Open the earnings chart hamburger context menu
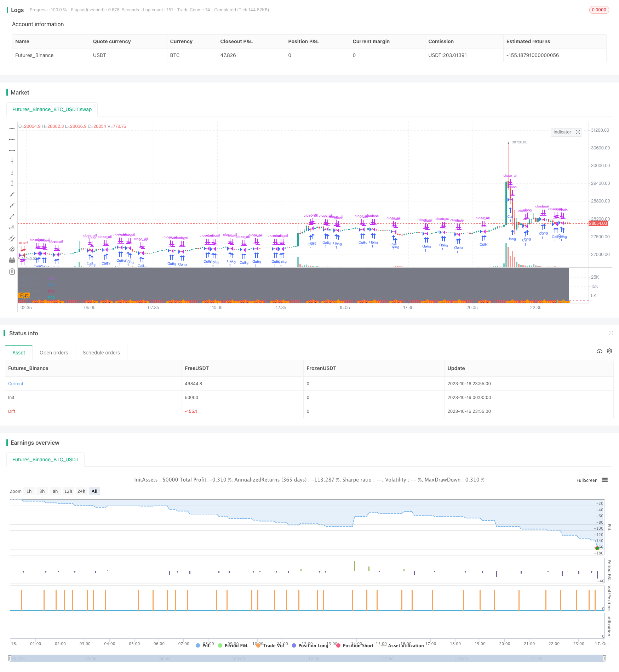The height and width of the screenshot is (672, 619). pos(605,480)
